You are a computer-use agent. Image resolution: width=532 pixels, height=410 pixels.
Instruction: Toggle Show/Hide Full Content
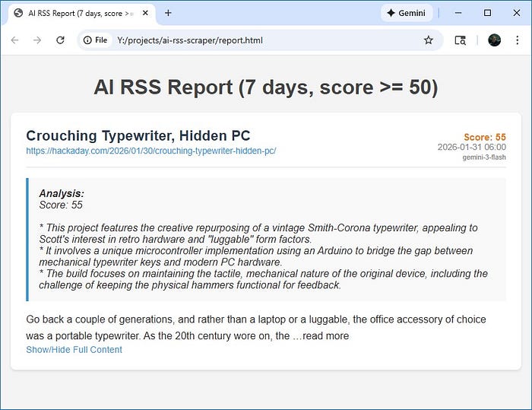(74, 350)
